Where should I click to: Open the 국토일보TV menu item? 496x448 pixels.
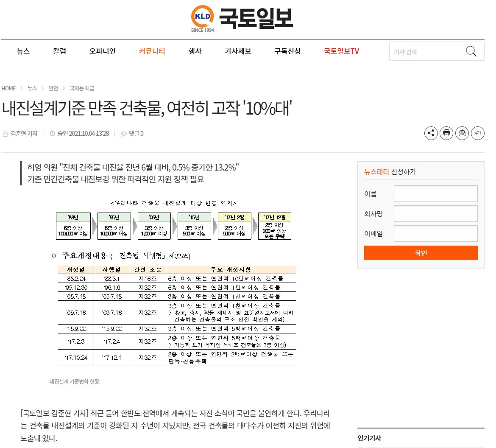pyautogui.click(x=341, y=51)
